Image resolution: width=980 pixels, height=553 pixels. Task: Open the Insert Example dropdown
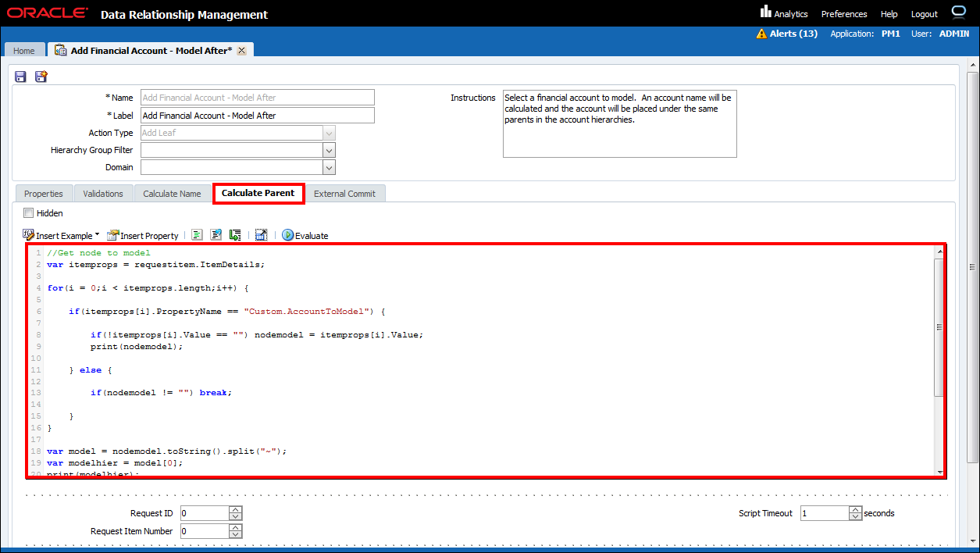(x=61, y=235)
